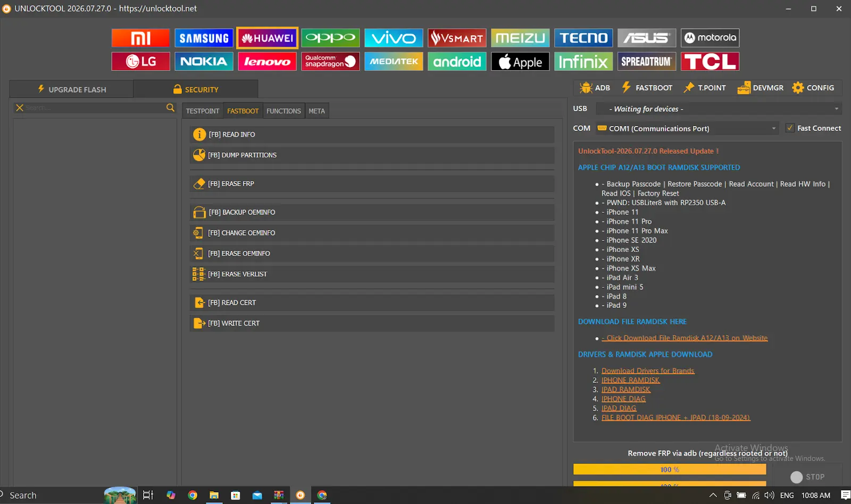851x504 pixels.
Task: Open the Meizu brand section
Action: click(520, 38)
